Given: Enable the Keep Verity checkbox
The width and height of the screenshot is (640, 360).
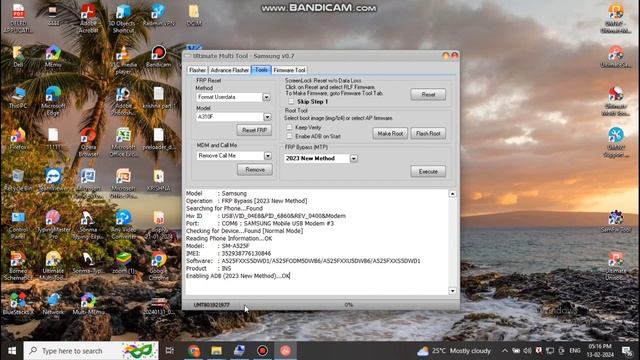Looking at the screenshot, I should tap(289, 127).
